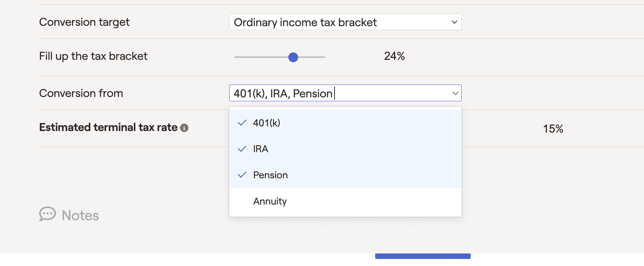644x266 pixels.
Task: Click the checkmark icon beside IRA
Action: [242, 149]
